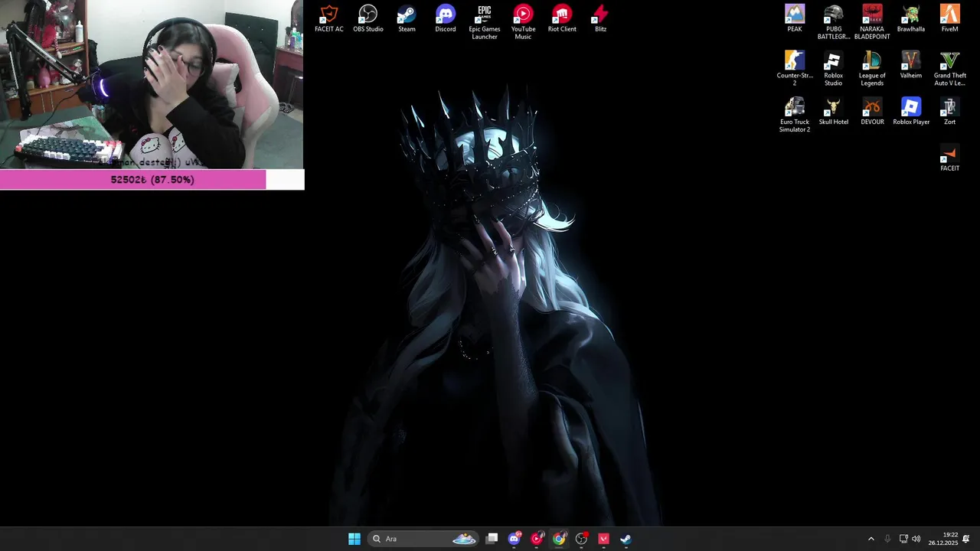Launch the Riot Client shortcut
Viewport: 980px width, 551px height.
click(x=562, y=19)
